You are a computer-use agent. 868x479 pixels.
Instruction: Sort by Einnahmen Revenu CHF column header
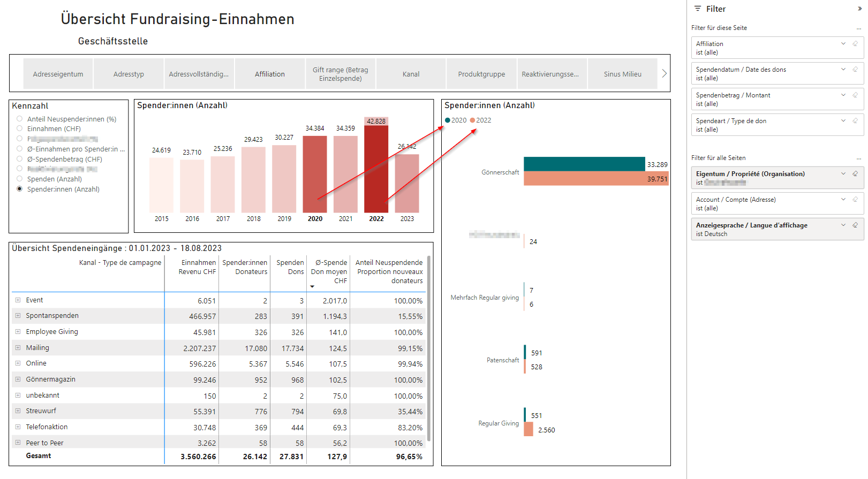tap(198, 267)
